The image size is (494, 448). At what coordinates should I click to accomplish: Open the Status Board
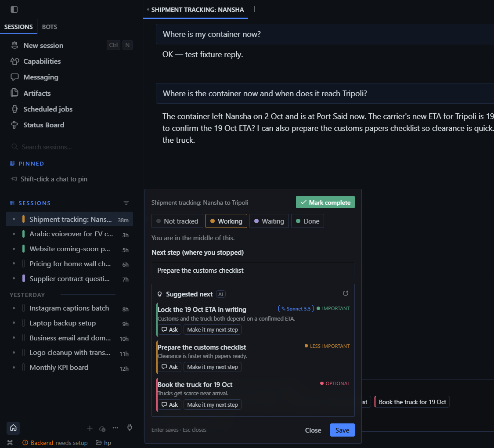pos(44,125)
